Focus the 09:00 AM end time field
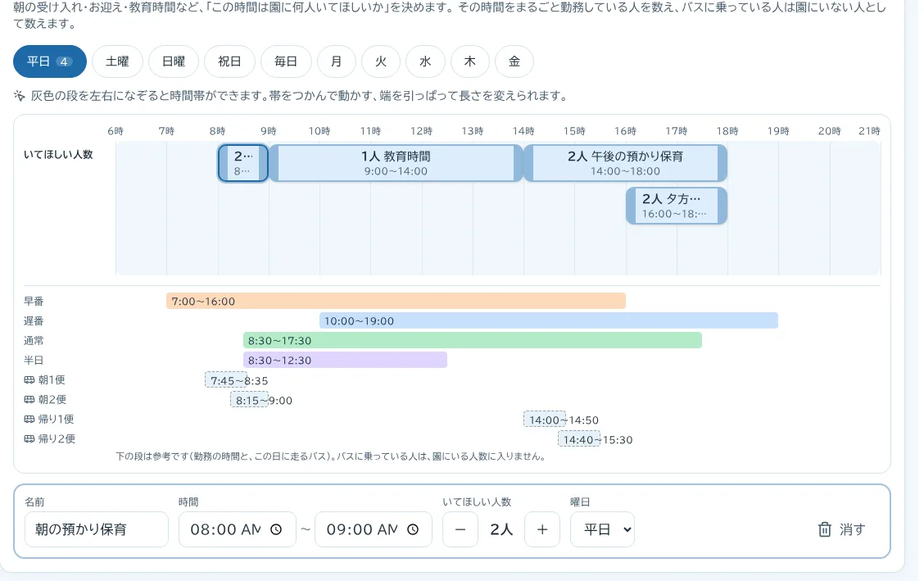 point(373,529)
